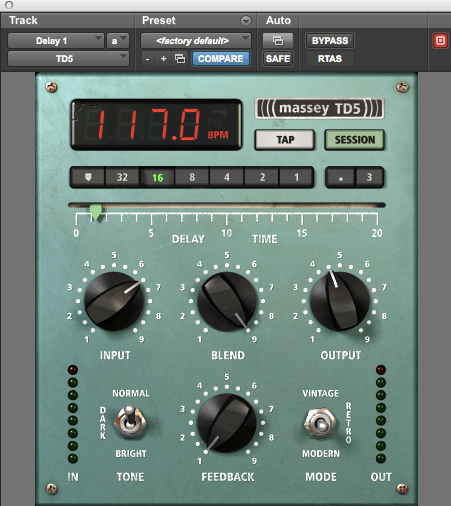This screenshot has width=451, height=506.
Task: Click the copy preset settings icon
Action: pos(180,59)
